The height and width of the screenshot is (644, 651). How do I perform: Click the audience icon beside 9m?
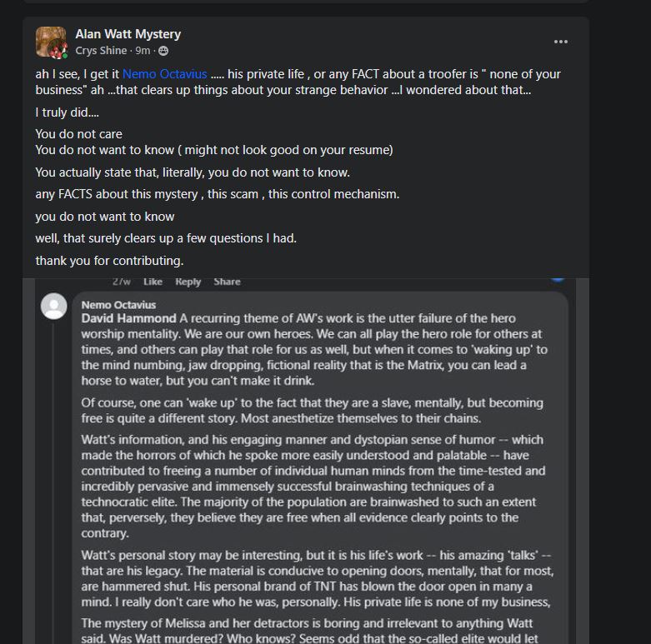tap(163, 51)
